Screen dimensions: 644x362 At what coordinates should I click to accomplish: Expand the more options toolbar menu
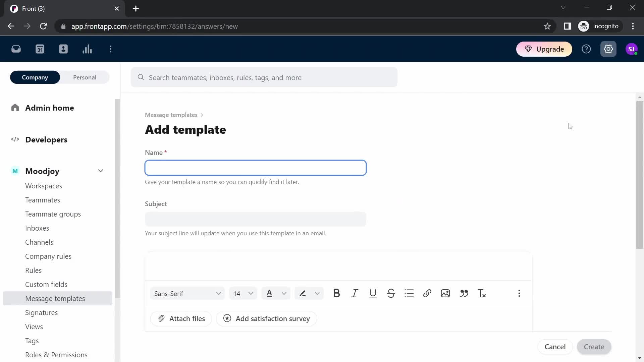(x=519, y=294)
